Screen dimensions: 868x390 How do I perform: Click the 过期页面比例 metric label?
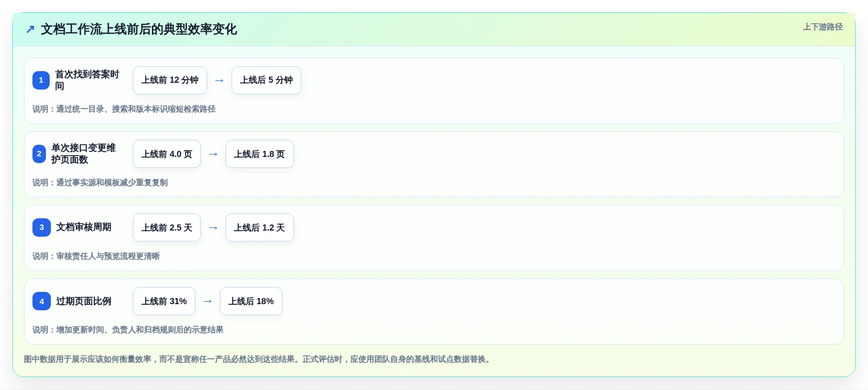[x=84, y=301]
